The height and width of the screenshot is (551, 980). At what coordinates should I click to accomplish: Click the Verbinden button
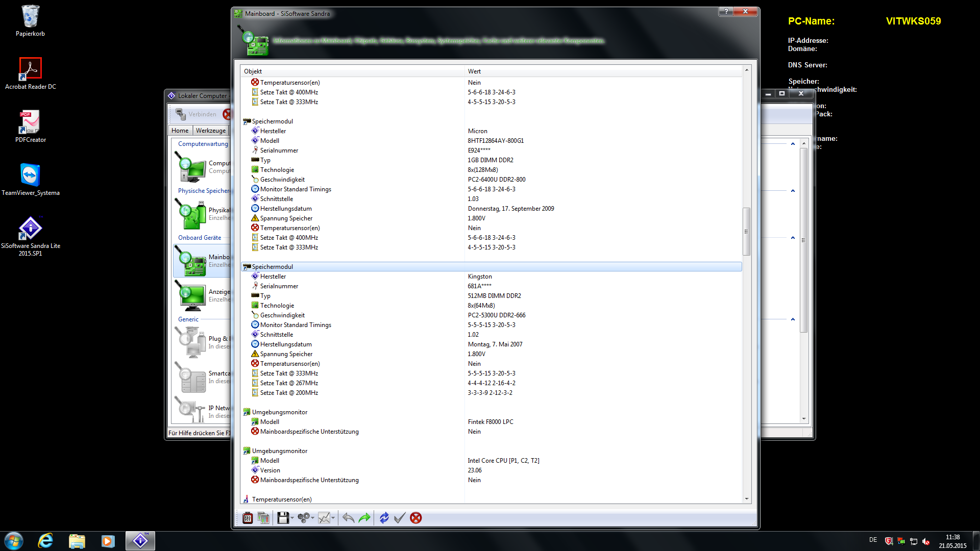tap(197, 114)
